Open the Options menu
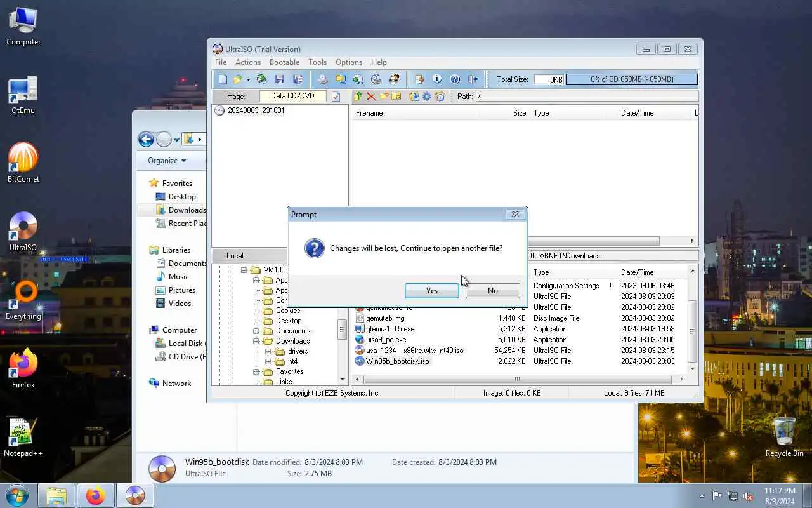Viewport: 812px width, 508px height. [x=349, y=62]
